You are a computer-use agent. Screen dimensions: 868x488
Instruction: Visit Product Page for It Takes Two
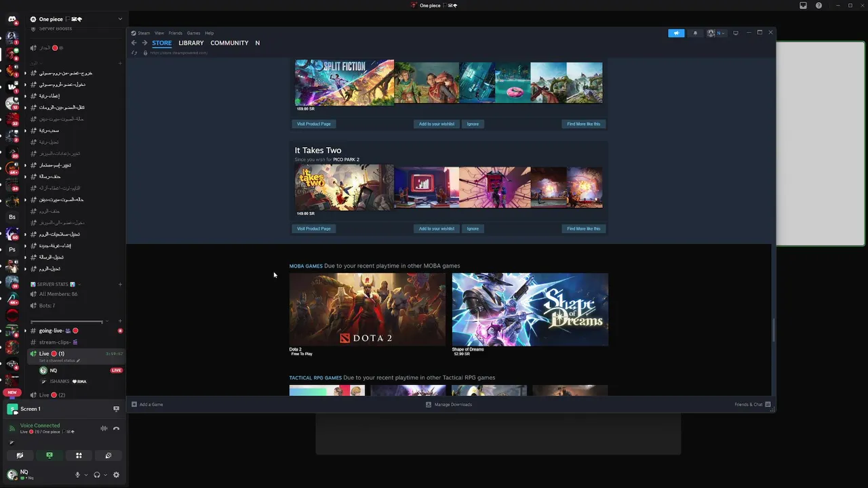[x=314, y=228]
